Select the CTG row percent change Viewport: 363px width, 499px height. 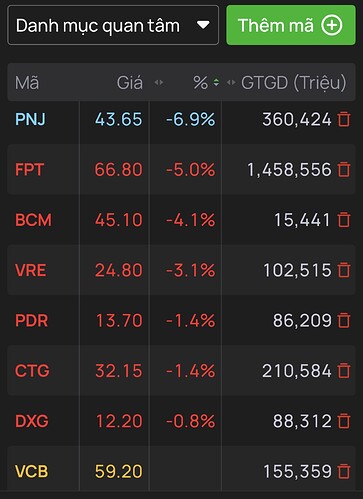point(191,371)
